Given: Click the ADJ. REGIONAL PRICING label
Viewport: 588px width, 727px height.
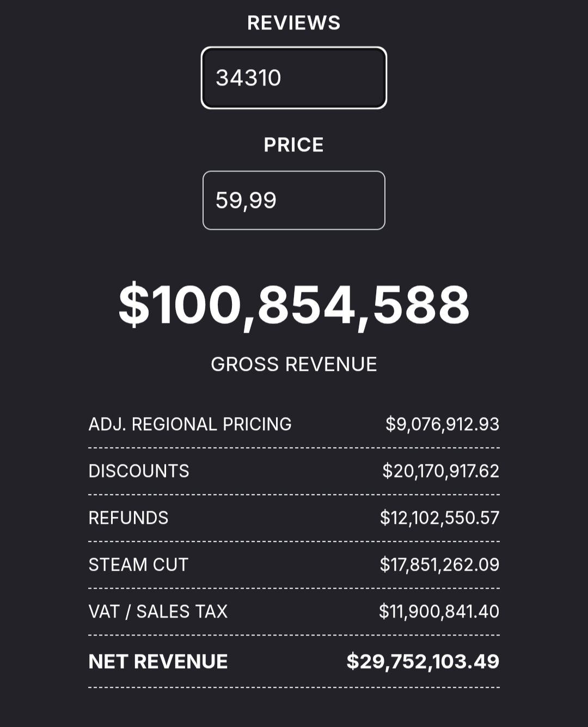Looking at the screenshot, I should (x=190, y=424).
